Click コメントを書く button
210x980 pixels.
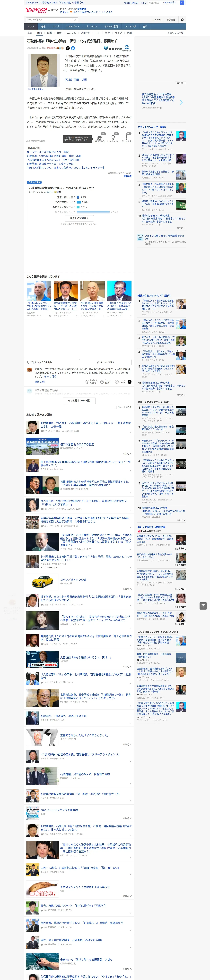click(x=105, y=362)
